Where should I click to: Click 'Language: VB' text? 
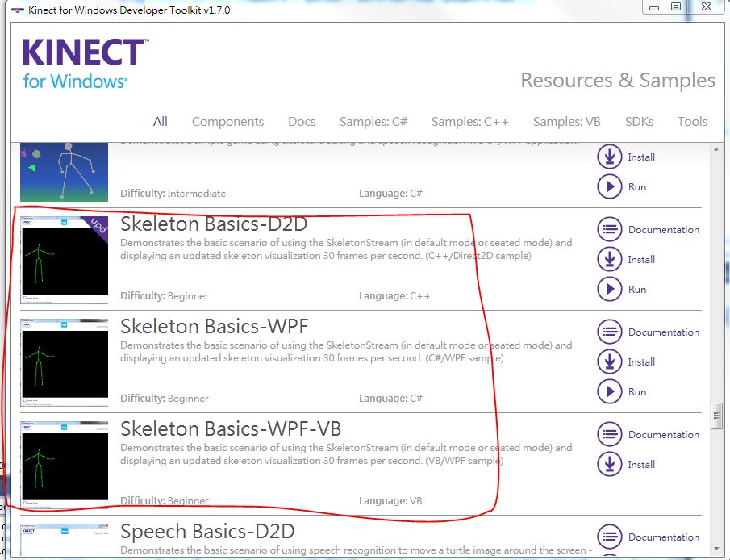(390, 501)
